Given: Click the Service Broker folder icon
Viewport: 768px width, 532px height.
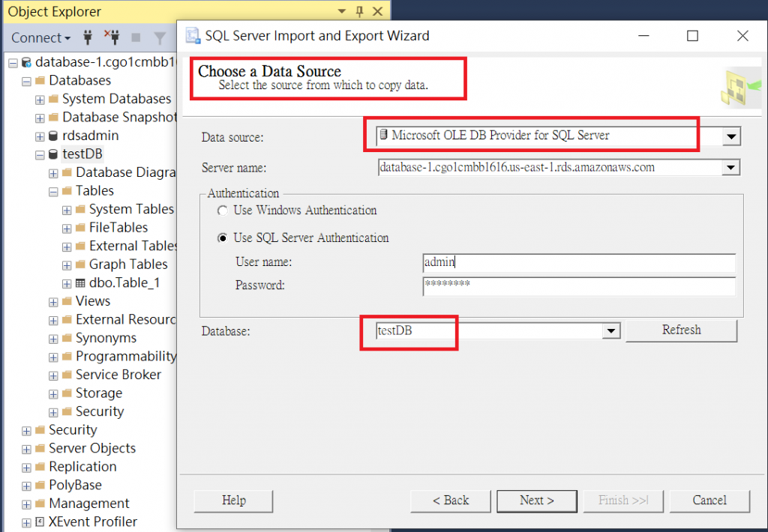Looking at the screenshot, I should (x=67, y=375).
